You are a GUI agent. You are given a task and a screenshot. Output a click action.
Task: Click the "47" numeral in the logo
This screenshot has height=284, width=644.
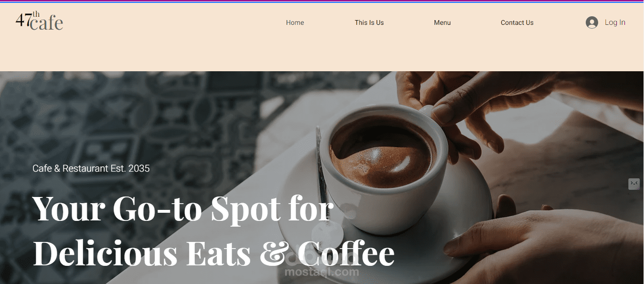[x=24, y=20]
